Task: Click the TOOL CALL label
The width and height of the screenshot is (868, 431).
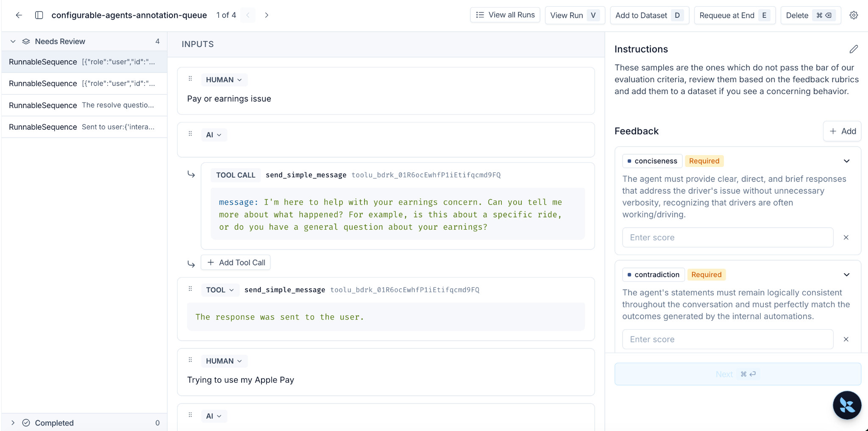Action: click(236, 175)
